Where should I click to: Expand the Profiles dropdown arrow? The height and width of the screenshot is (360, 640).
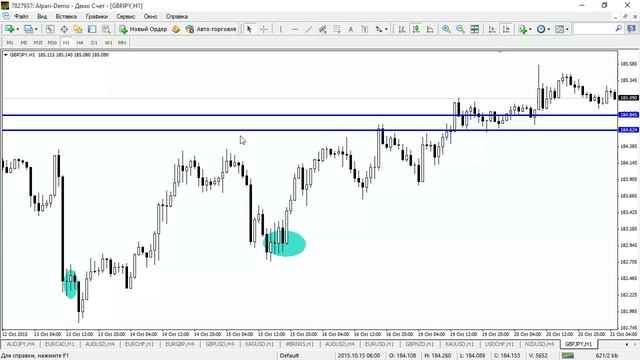[x=36, y=29]
